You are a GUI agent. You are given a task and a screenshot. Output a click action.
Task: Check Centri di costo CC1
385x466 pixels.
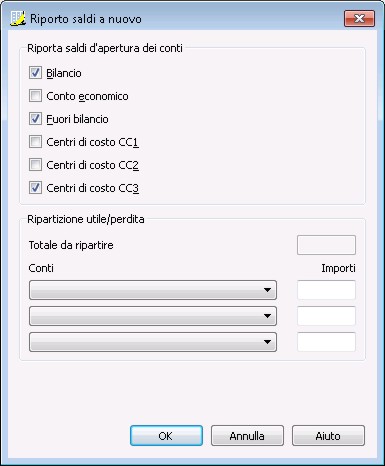pyautogui.click(x=35, y=142)
